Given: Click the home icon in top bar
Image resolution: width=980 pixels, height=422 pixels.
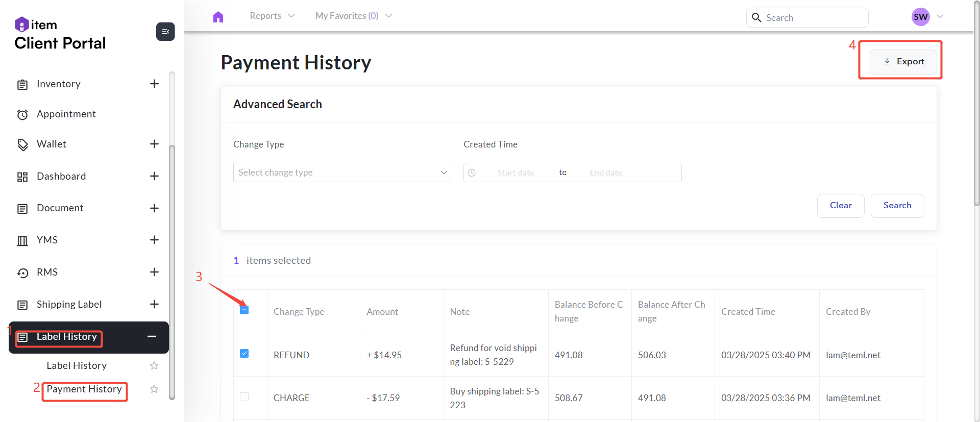Looking at the screenshot, I should pos(218,17).
